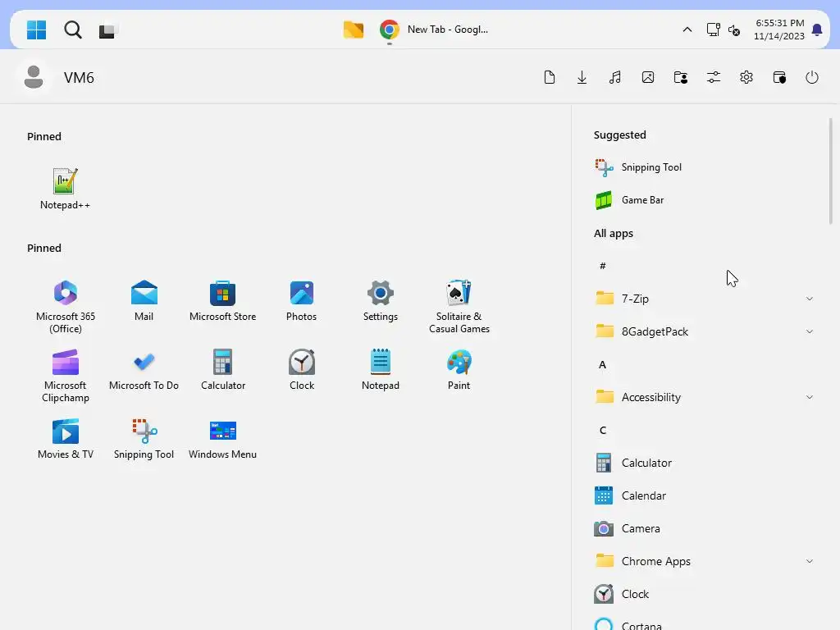Open menu settings icon beside power button
The width and height of the screenshot is (840, 630).
(x=779, y=77)
